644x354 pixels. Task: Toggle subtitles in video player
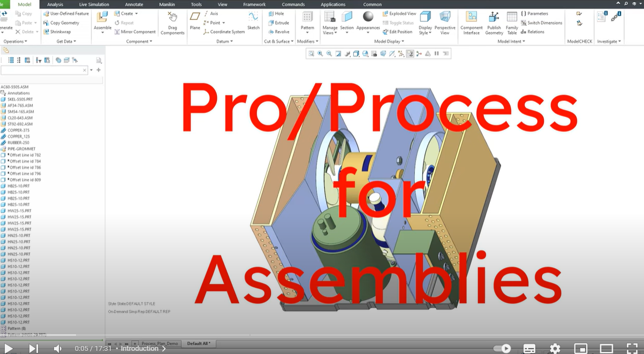(529, 349)
